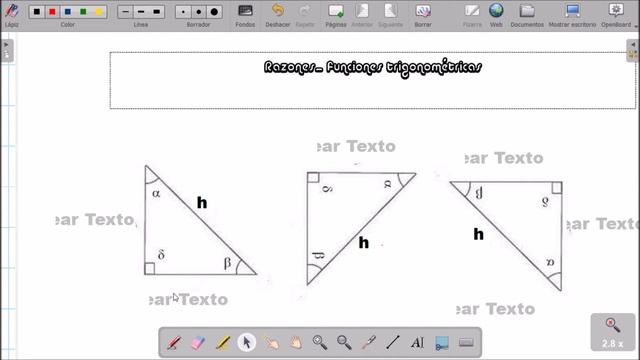Go to Siguiente next page

390,15
